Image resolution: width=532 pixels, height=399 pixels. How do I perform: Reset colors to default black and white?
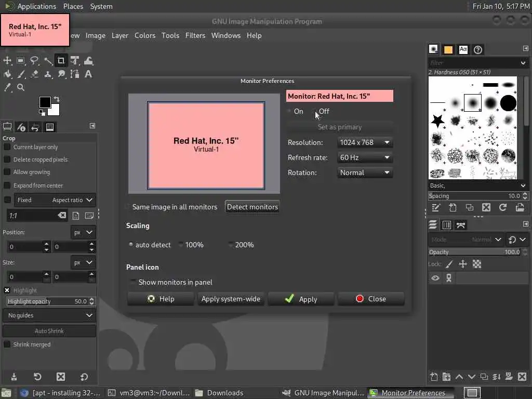click(42, 112)
